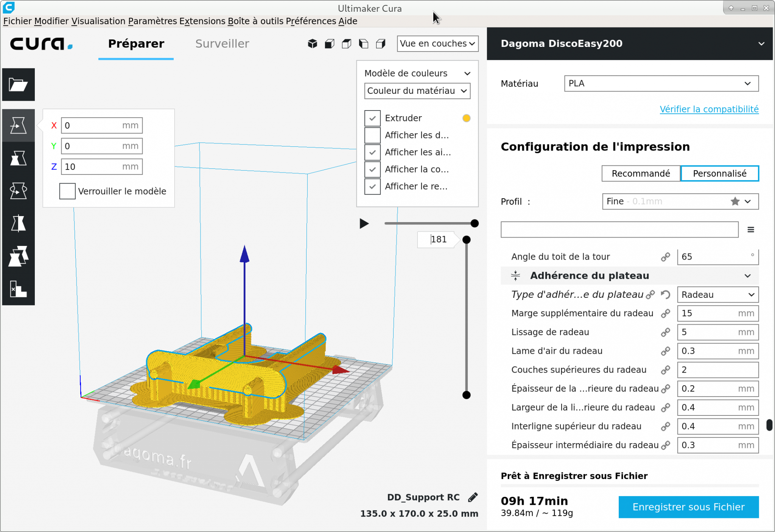The image size is (775, 532).
Task: Switch to the Surveiller tab
Action: tap(222, 44)
